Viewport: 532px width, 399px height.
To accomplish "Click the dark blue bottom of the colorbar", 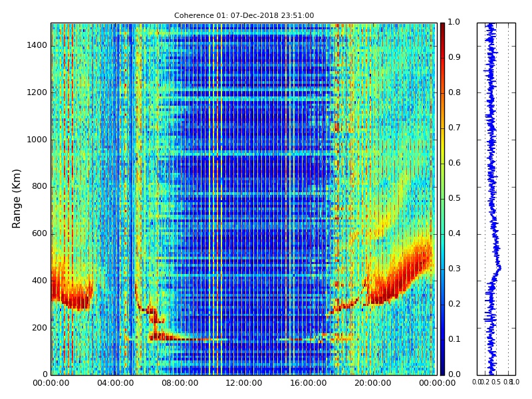I will point(442,370).
